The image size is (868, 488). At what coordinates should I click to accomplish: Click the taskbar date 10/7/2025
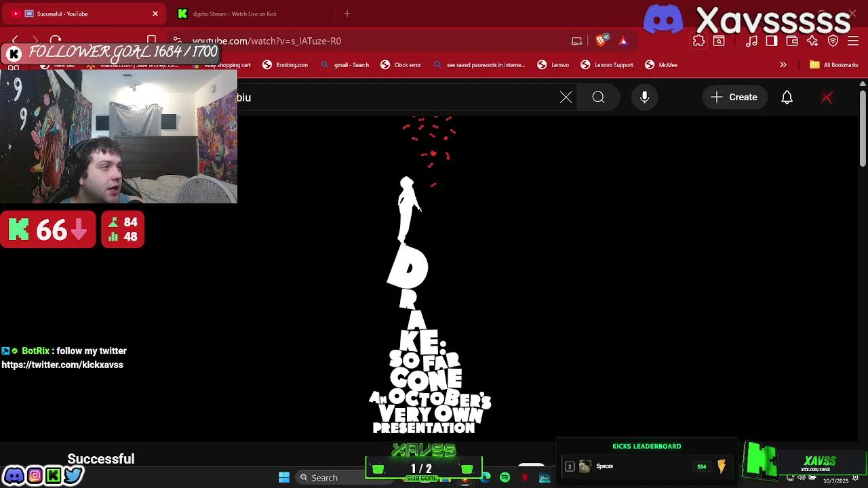pos(836,481)
